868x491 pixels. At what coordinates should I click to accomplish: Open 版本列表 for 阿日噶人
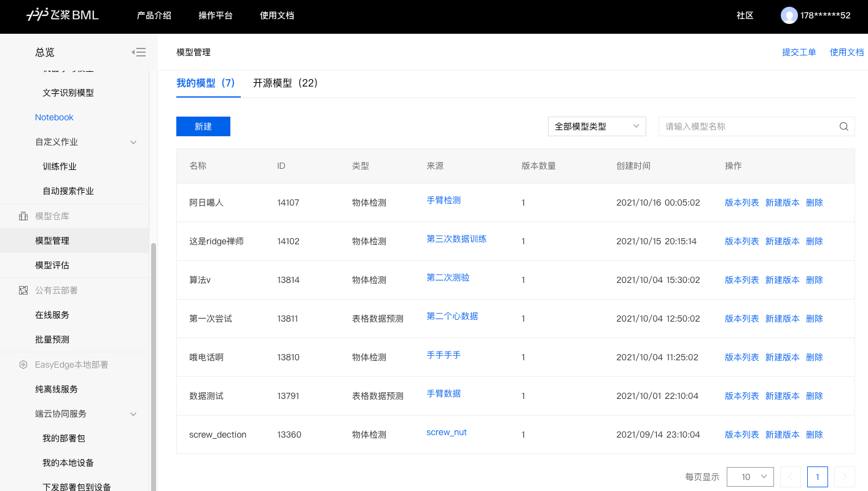pyautogui.click(x=742, y=203)
